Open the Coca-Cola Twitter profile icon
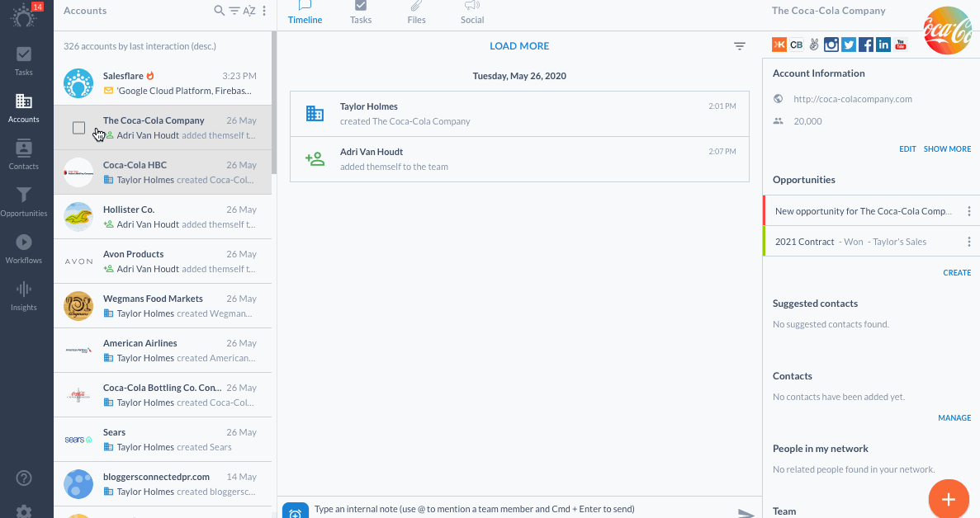This screenshot has height=518, width=980. [x=848, y=45]
